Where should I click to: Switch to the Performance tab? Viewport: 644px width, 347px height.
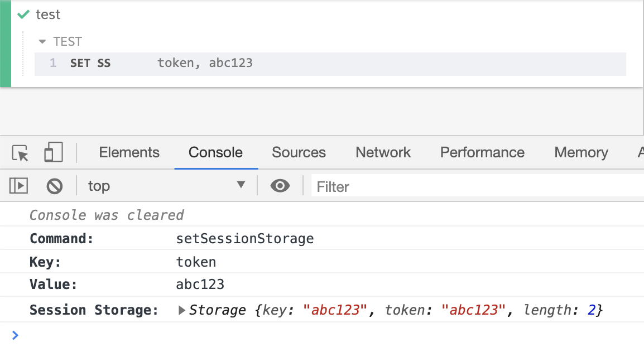click(x=482, y=152)
